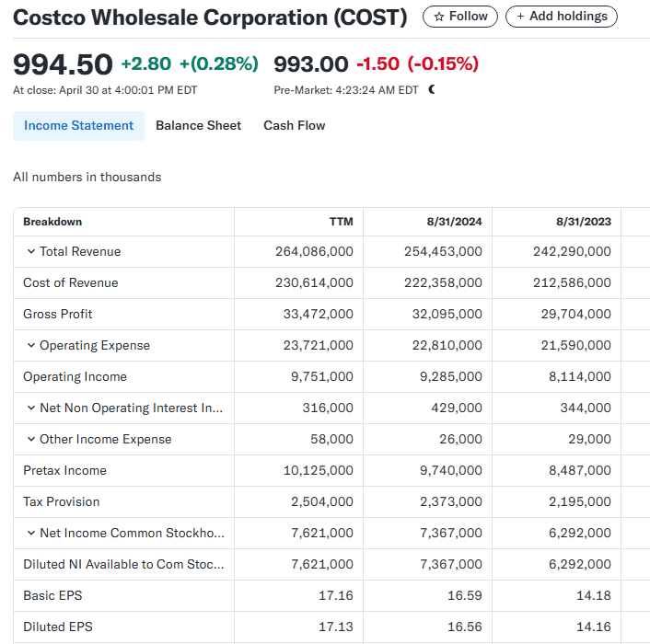
Task: Click the Costco Wholesale Corporation (COST) title
Action: tap(210, 17)
